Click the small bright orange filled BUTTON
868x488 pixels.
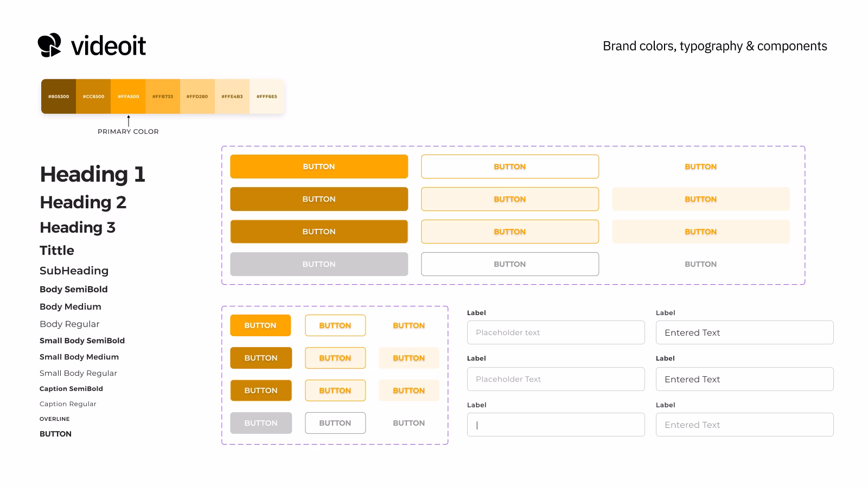[x=260, y=325]
